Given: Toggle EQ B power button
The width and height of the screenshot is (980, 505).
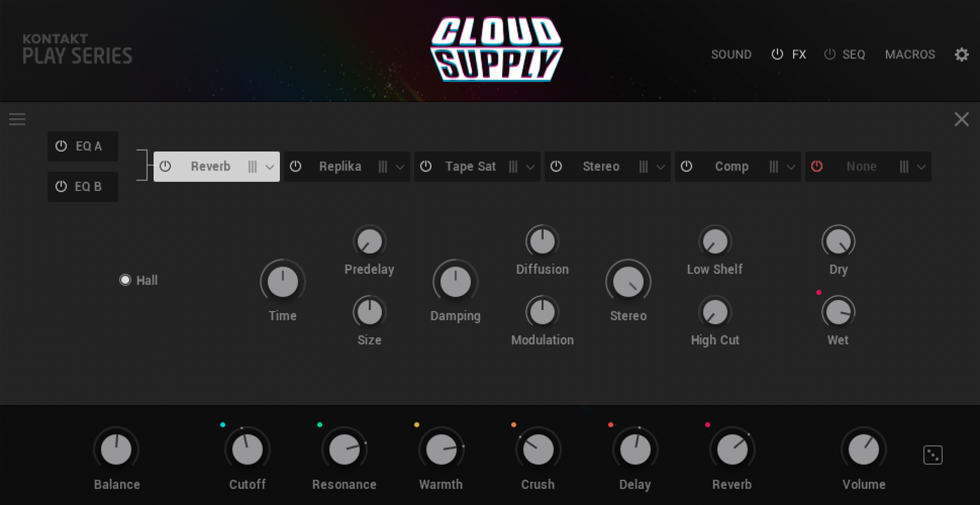Looking at the screenshot, I should [x=61, y=187].
